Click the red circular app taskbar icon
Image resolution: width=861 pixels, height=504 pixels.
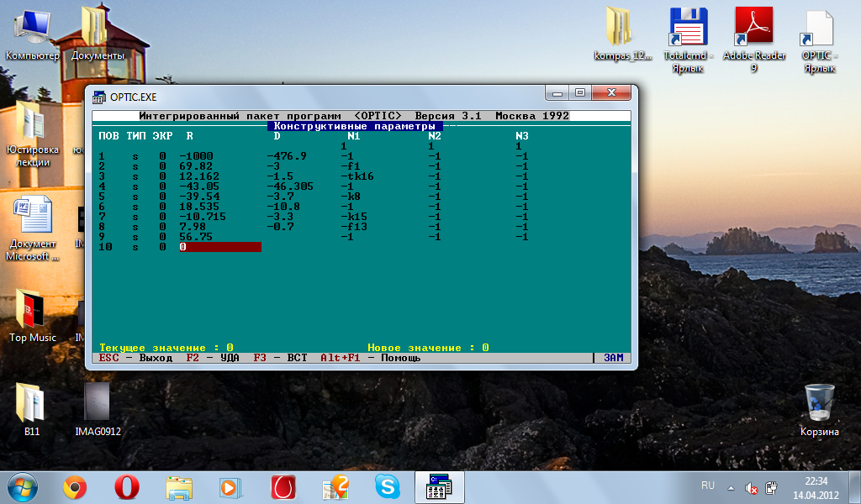(x=283, y=487)
